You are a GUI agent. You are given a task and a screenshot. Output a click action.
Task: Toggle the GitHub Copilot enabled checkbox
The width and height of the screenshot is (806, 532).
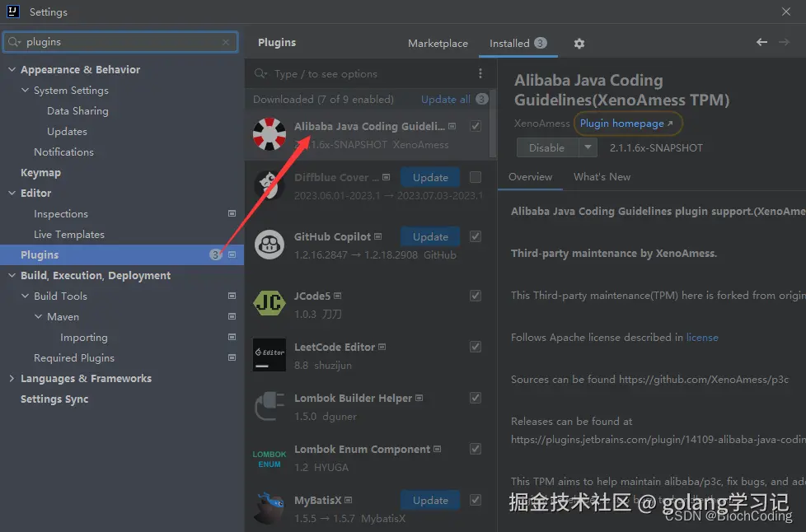point(476,236)
